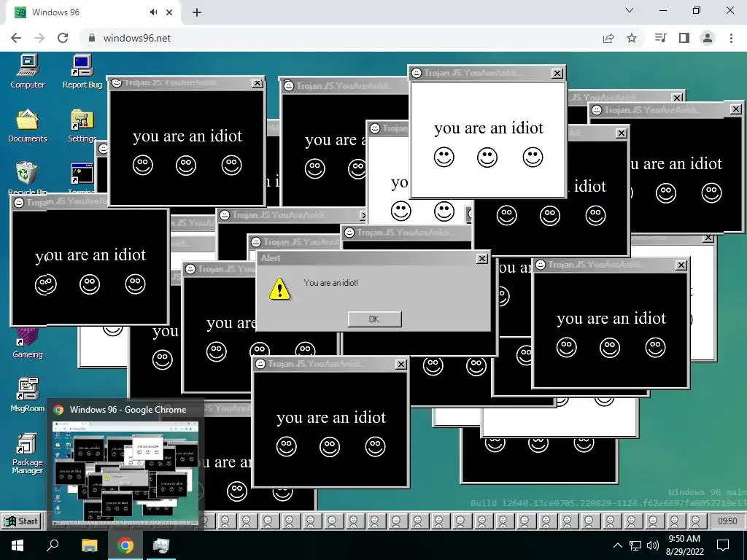Screen dimensions: 747x560
Task: Open Windows Start button on taskbar
Action: [x=18, y=545]
